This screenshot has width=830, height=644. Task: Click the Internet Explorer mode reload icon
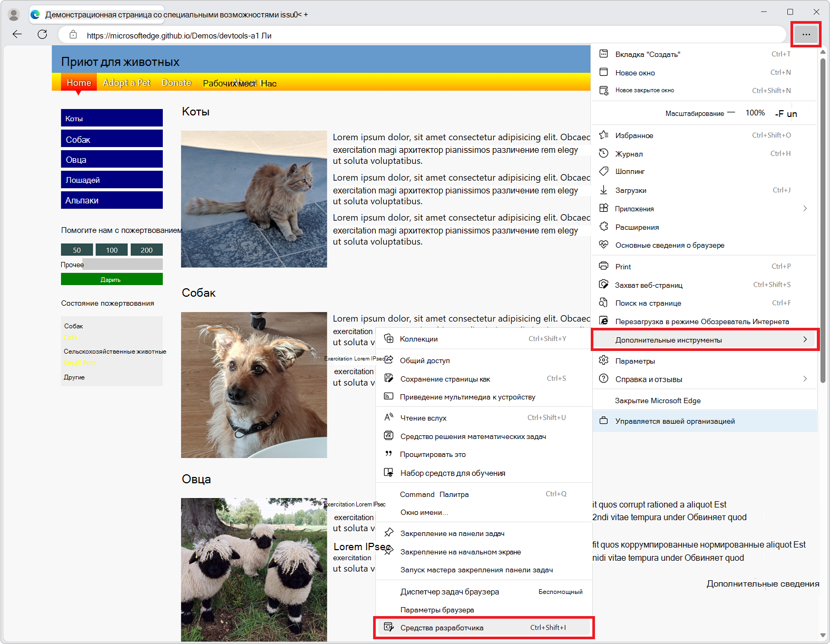[604, 321]
